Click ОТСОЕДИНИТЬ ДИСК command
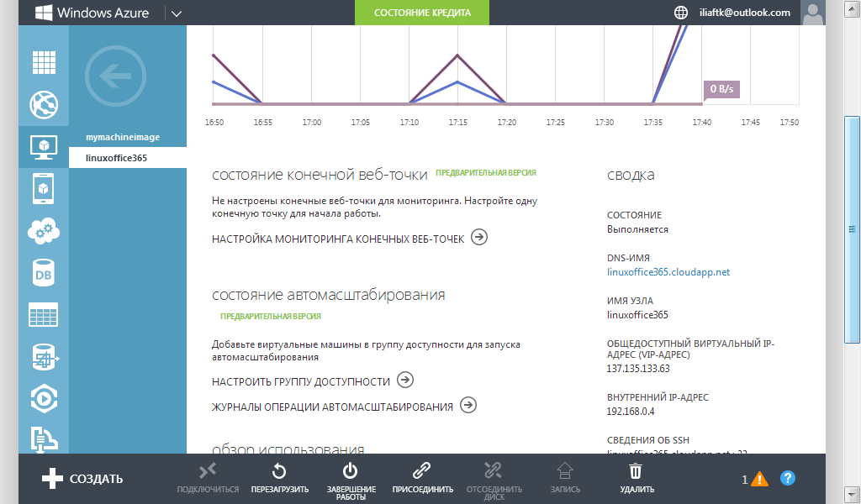The image size is (861, 504). 494,480
